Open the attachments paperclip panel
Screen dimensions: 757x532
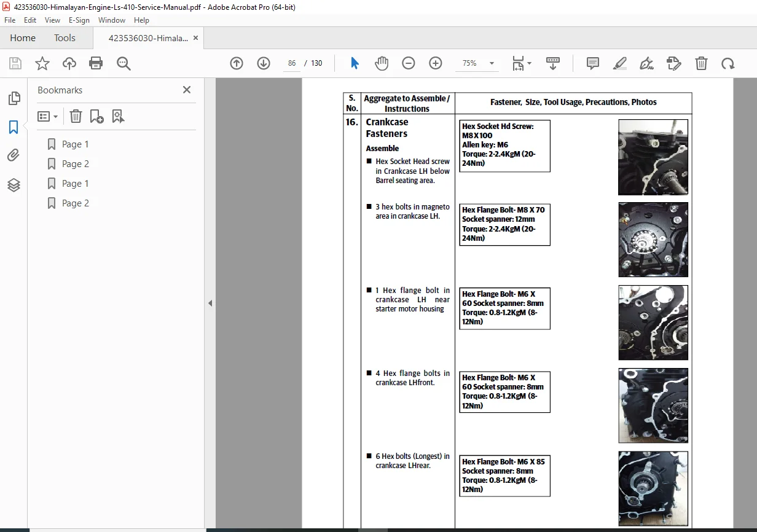click(x=14, y=155)
